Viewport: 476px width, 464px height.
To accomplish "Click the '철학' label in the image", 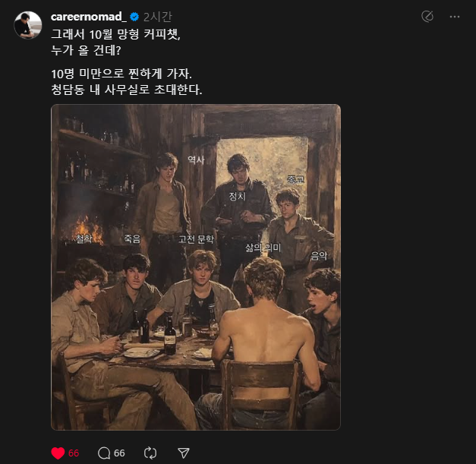I will pos(84,238).
